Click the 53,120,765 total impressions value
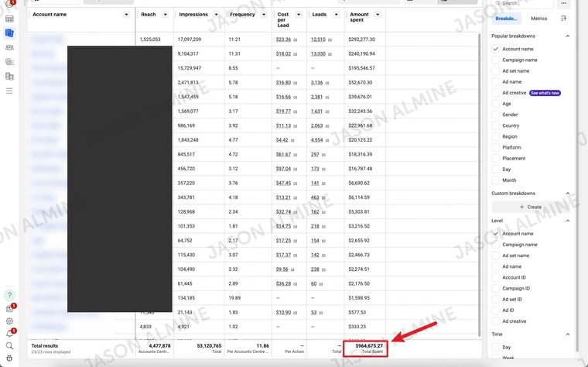 209,345
